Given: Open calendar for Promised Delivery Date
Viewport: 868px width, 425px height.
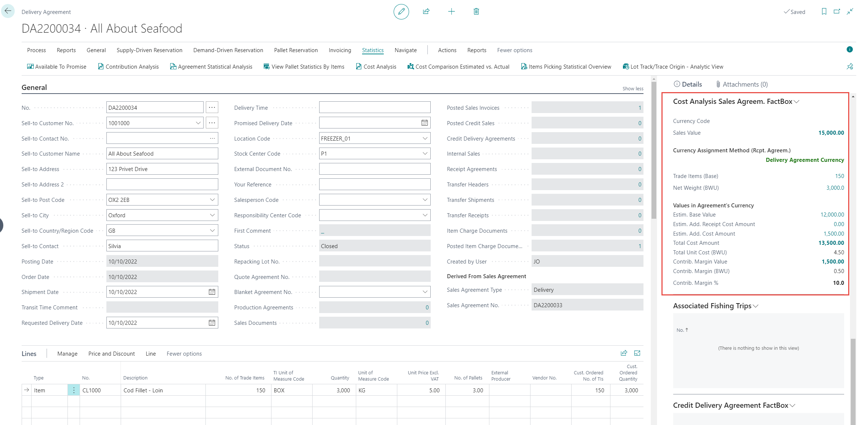Looking at the screenshot, I should 424,123.
